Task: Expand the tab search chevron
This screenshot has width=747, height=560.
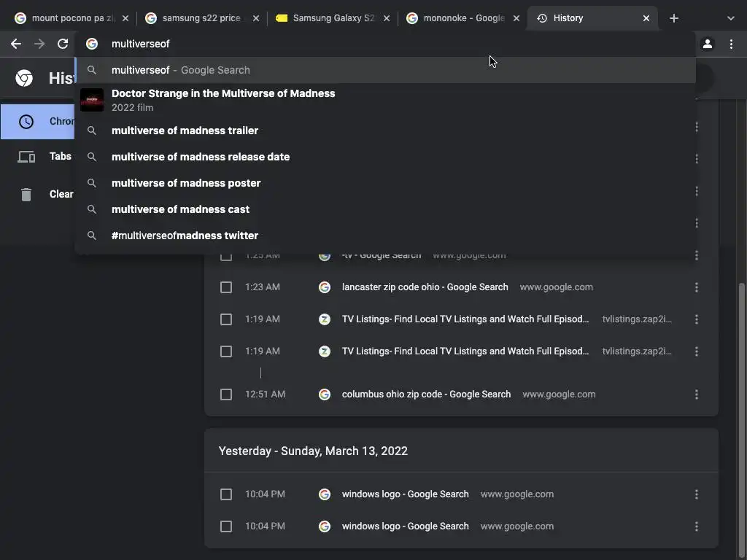Action: tap(730, 18)
